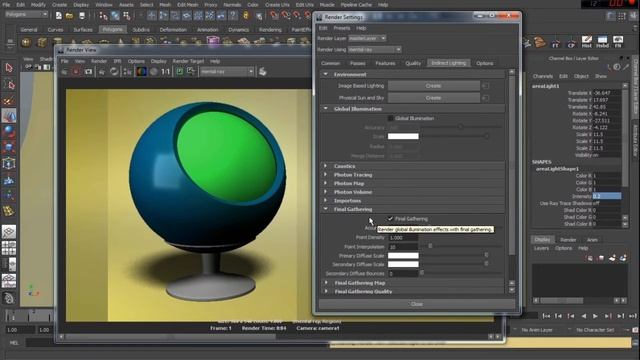Viewport: 640px width, 360px height.
Task: Open the IPR menu in Render View
Action: (117, 61)
